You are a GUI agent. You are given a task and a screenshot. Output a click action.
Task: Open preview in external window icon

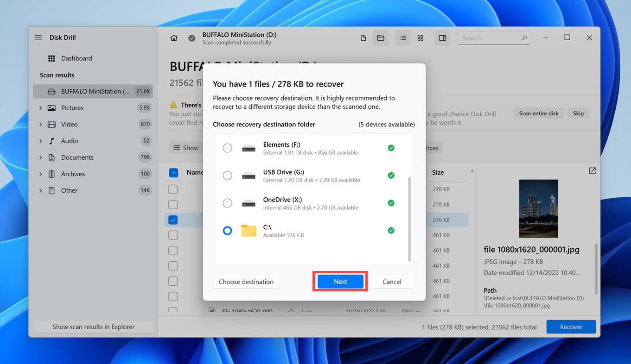[592, 171]
